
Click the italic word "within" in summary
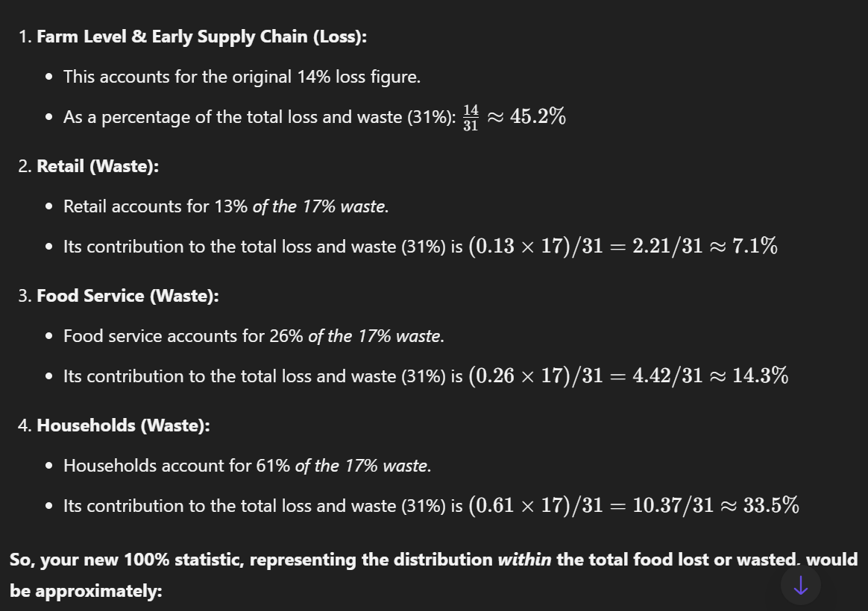click(524, 560)
